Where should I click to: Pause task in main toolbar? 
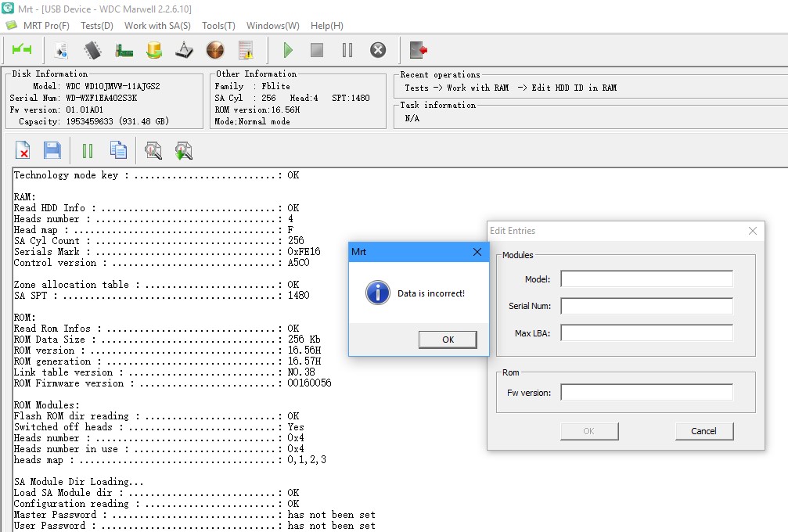(347, 50)
